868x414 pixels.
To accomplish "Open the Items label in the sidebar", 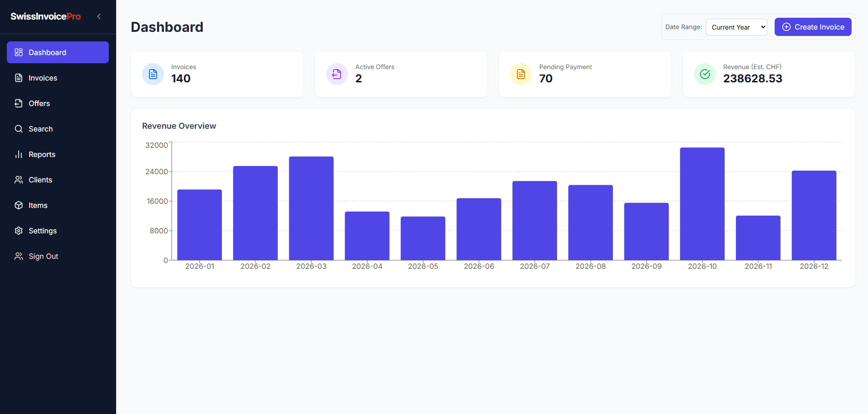I will tap(38, 205).
